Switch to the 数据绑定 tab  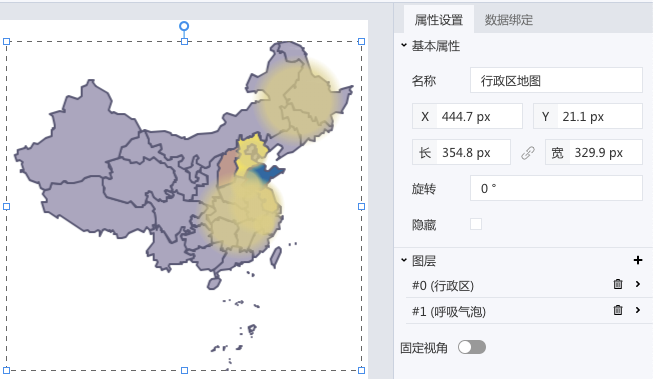(508, 20)
